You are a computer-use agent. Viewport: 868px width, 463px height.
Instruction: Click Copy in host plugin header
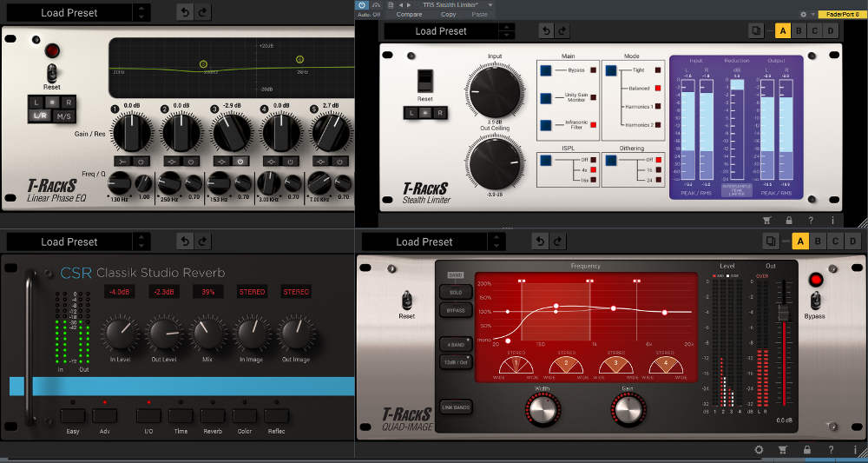(x=448, y=15)
